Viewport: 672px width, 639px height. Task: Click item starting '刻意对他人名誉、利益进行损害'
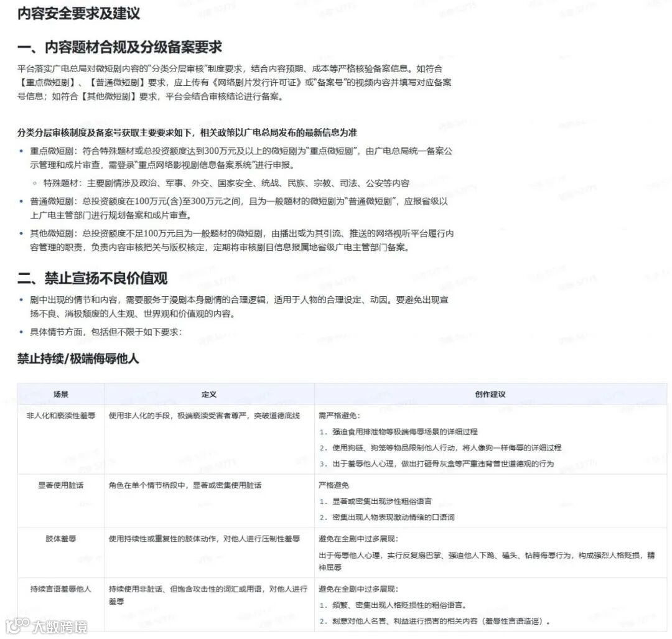[x=441, y=622]
